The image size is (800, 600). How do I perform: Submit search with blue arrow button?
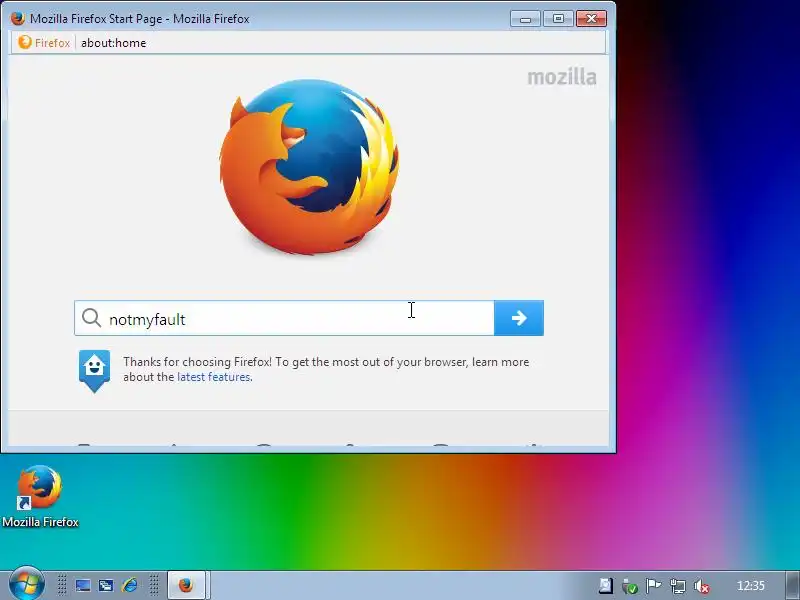pyautogui.click(x=519, y=318)
